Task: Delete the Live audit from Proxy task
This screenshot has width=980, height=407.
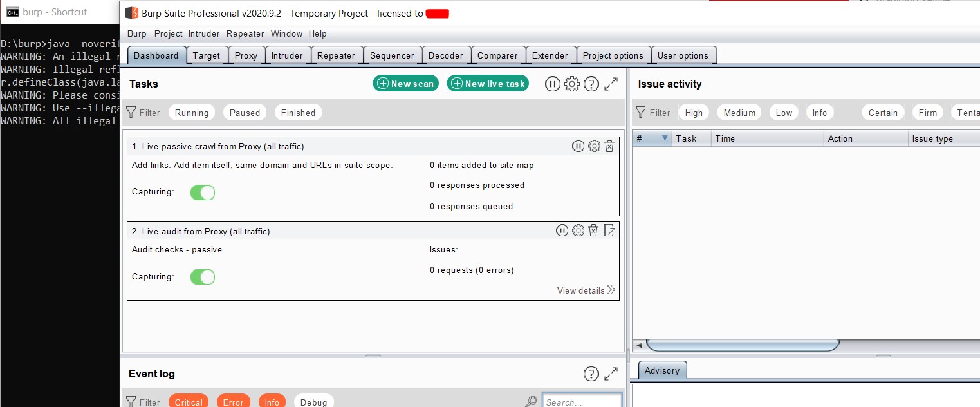Action: click(x=593, y=231)
